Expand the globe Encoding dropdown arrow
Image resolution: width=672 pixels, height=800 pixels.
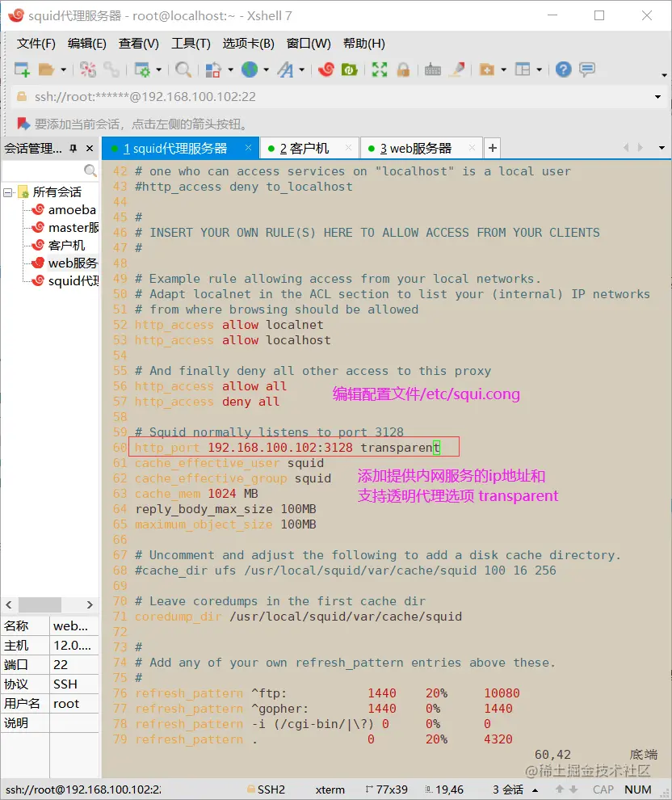(267, 69)
